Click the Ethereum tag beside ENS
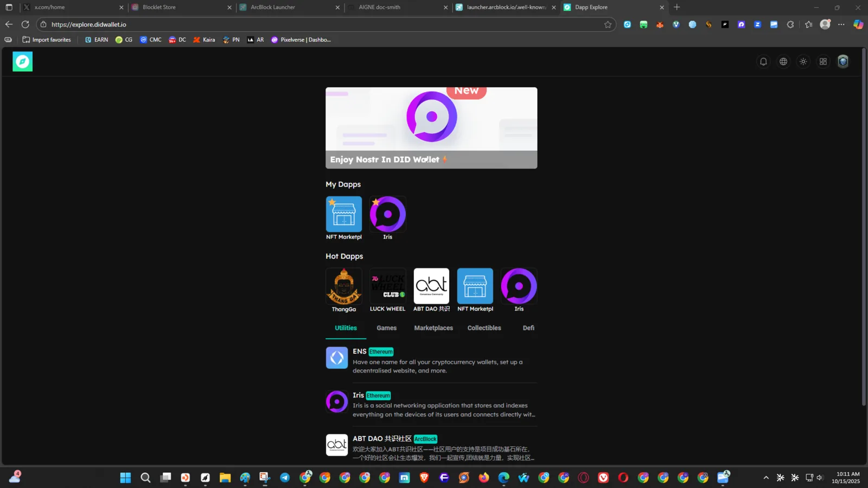Screen dimensions: 868x488 point(381,352)
